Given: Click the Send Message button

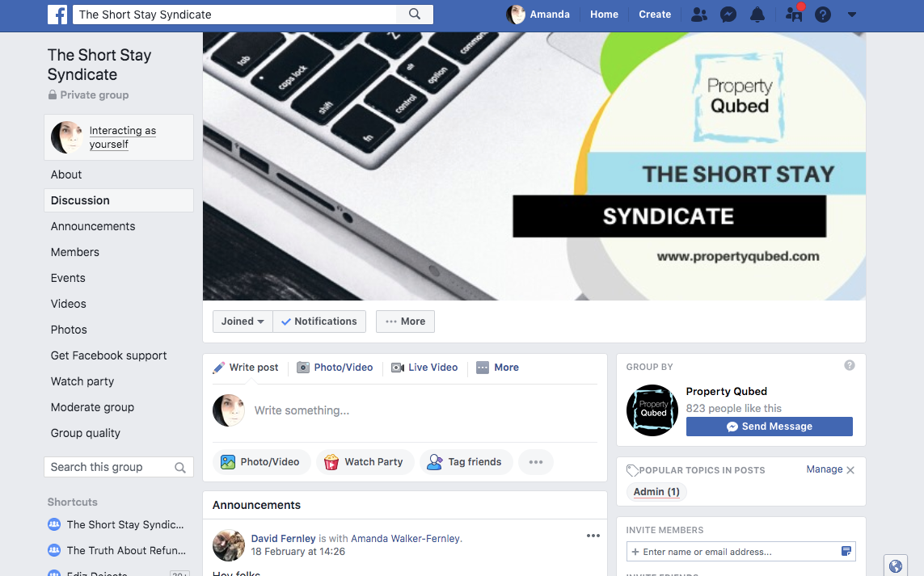Looking at the screenshot, I should 769,427.
